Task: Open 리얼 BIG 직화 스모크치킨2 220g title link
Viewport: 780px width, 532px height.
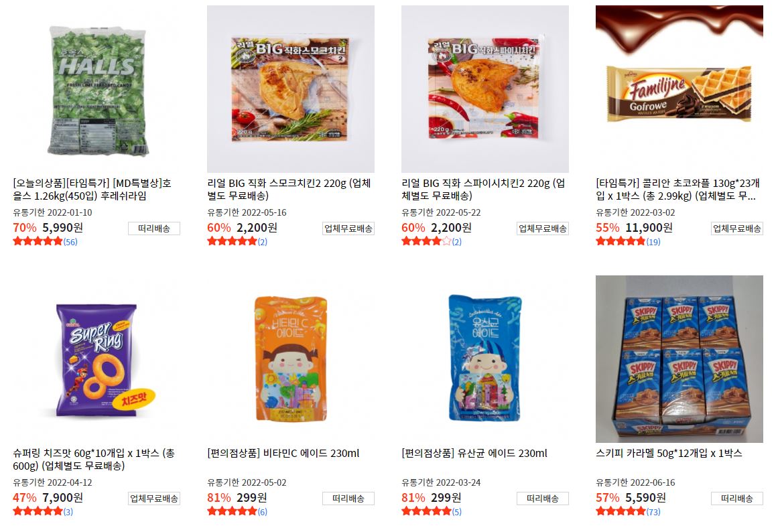Action: point(289,190)
